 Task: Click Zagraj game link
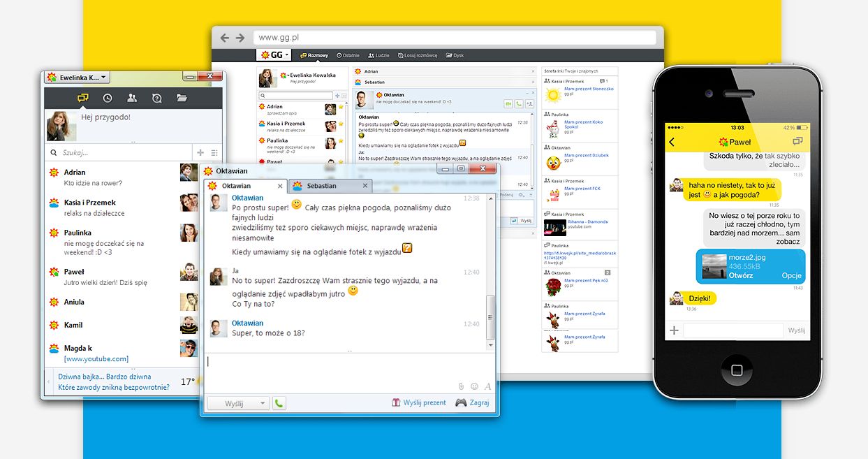pos(473,402)
